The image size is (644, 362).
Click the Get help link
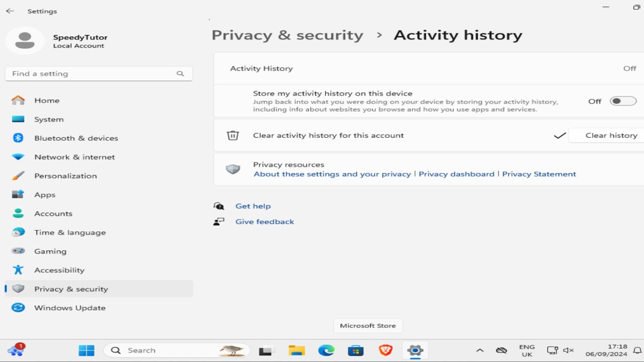[253, 206]
